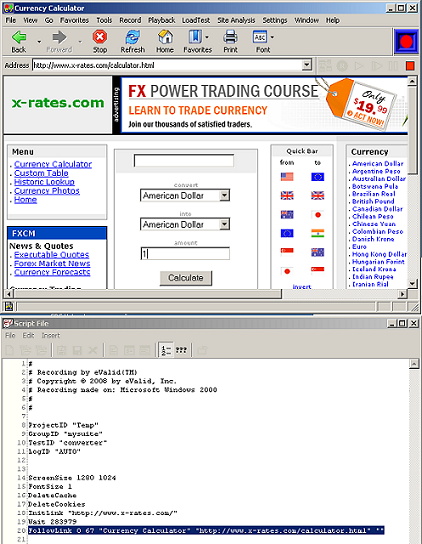422x544 pixels.
Task: Open the Home page icon
Action: pos(165,37)
